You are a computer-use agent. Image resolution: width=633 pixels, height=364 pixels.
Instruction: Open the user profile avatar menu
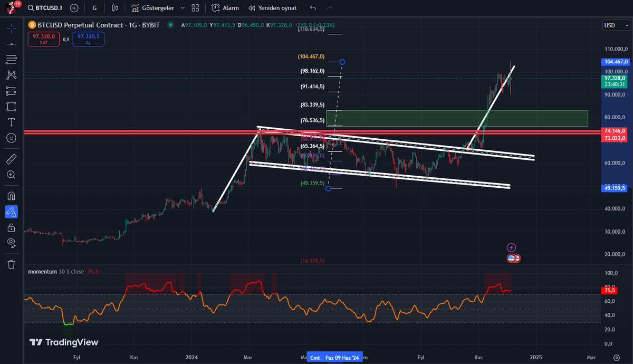click(x=12, y=7)
